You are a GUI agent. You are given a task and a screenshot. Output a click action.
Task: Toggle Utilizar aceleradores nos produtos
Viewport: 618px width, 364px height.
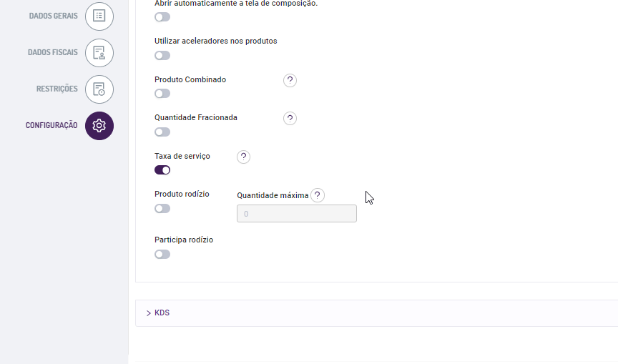click(x=162, y=55)
